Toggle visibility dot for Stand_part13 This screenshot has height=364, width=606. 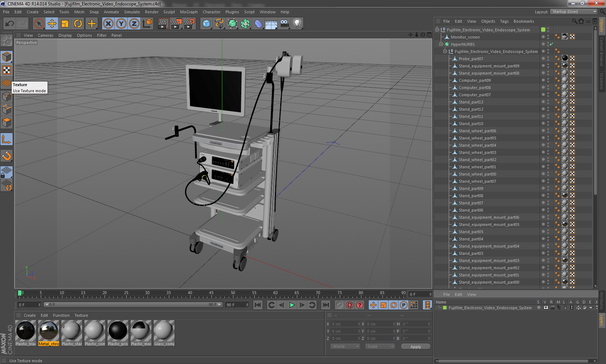point(543,102)
